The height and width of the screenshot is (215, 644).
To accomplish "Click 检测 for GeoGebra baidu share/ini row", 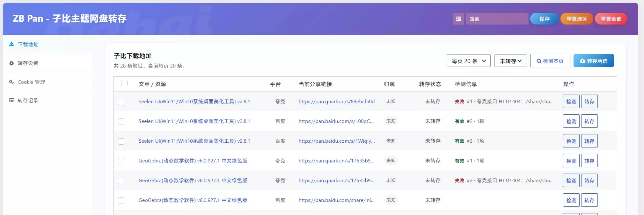I will click(x=571, y=200).
